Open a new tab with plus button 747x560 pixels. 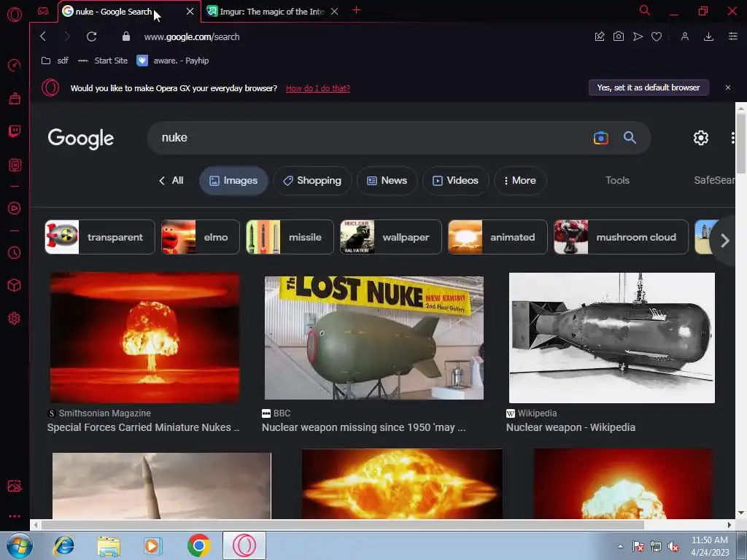[x=356, y=10]
